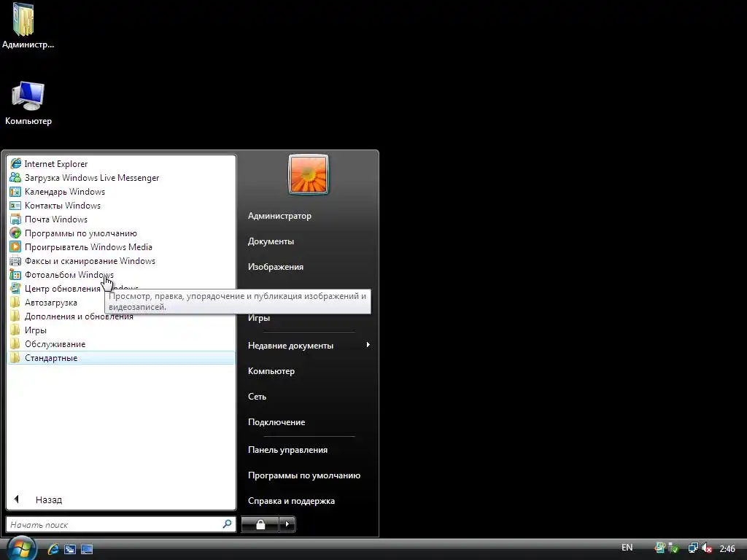Launch Фотоальбом Windows icon
747x560 pixels.
point(15,275)
